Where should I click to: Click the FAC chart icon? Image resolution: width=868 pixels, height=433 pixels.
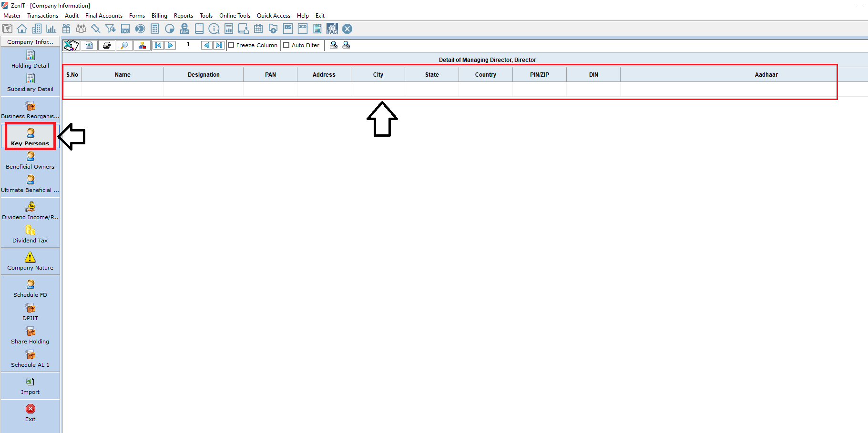pos(332,29)
